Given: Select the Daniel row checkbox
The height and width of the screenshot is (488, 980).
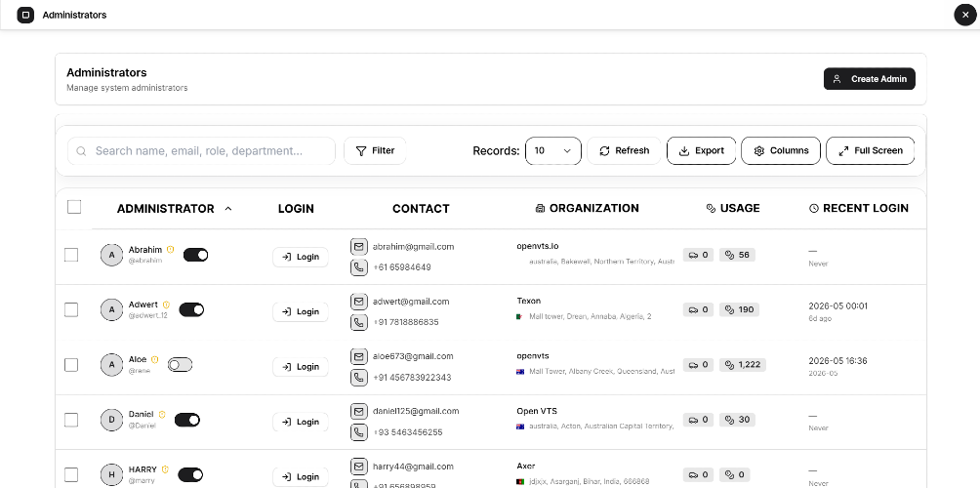Looking at the screenshot, I should [x=71, y=420].
